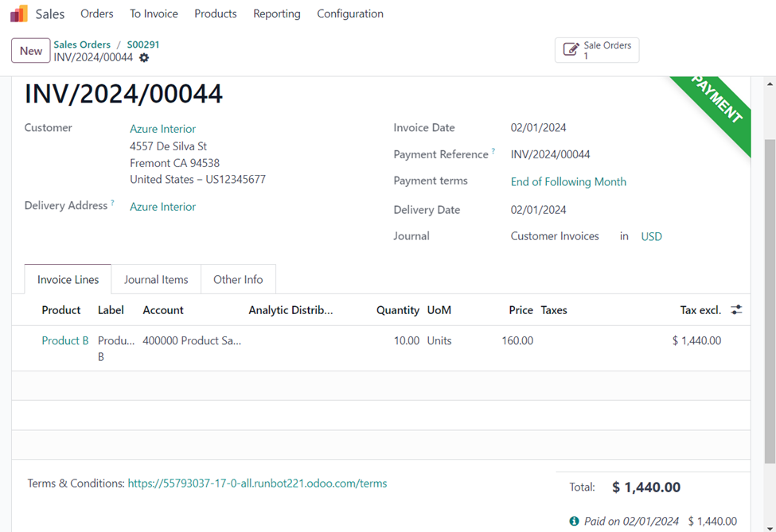Click the Payment Reference help question mark

pos(493,151)
